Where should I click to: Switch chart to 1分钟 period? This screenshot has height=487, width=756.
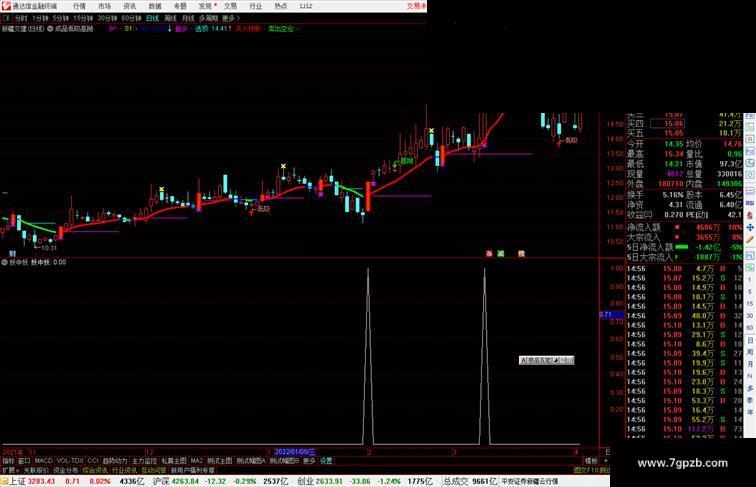(x=40, y=18)
